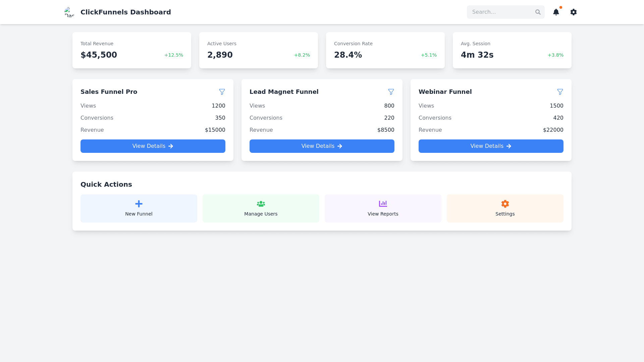Click the dashboard logo image
The height and width of the screenshot is (362, 644).
click(x=69, y=12)
